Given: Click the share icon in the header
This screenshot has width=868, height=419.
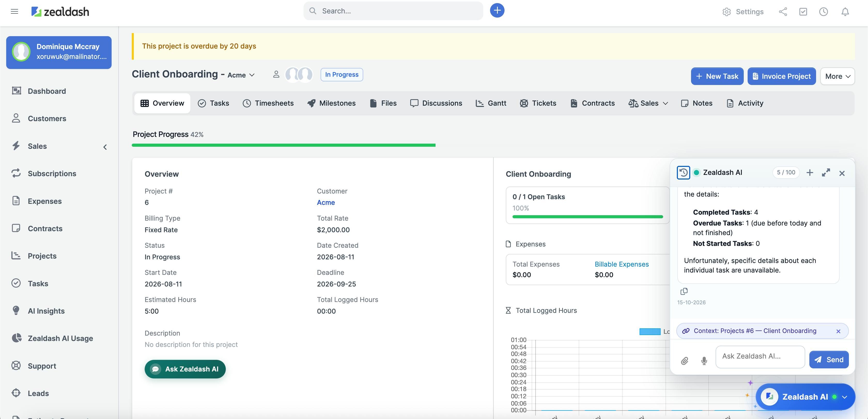Looking at the screenshot, I should tap(783, 12).
